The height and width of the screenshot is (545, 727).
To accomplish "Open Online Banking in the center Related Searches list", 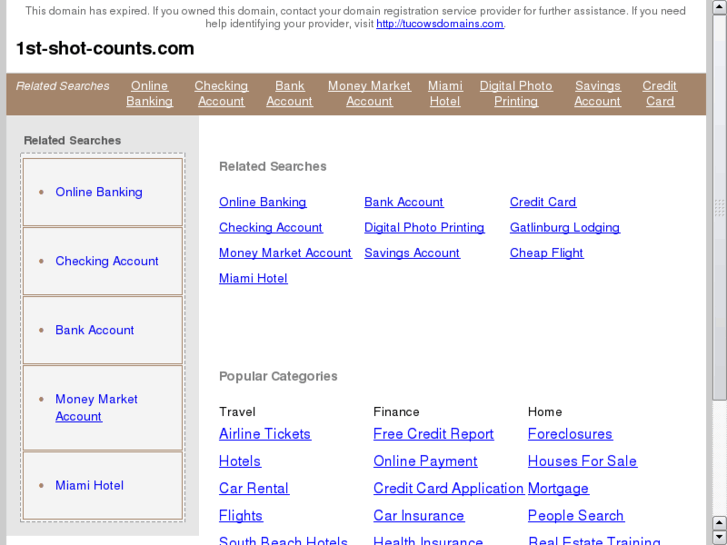I will [x=262, y=202].
